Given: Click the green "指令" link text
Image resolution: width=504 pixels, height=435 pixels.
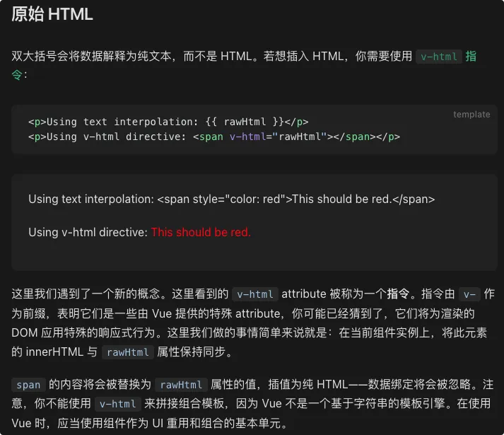Looking at the screenshot, I should pyautogui.click(x=471, y=57).
